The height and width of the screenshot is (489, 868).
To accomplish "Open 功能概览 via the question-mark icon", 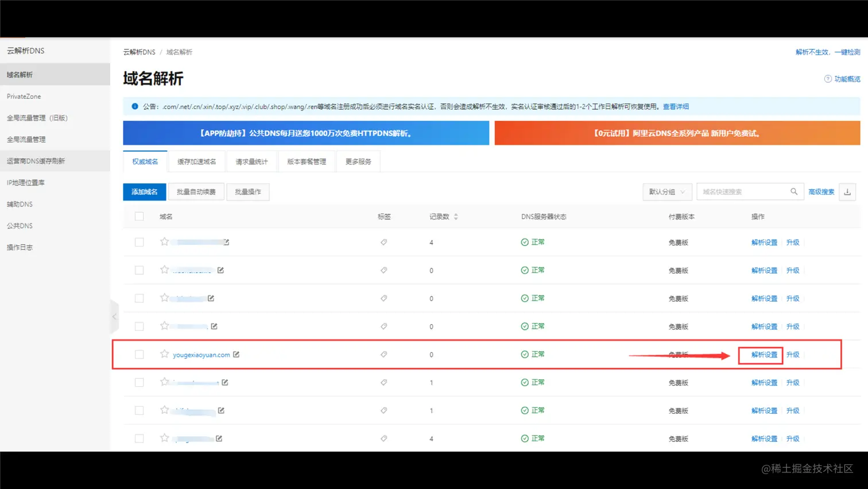I will click(827, 79).
